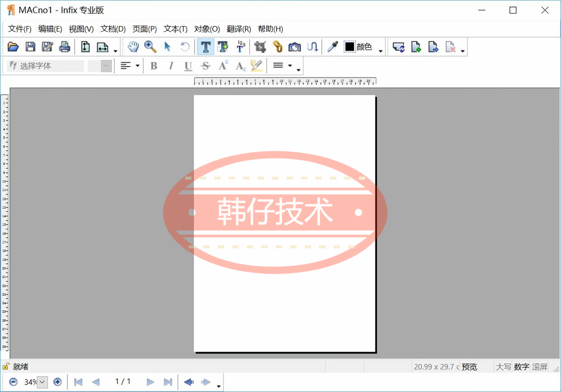The width and height of the screenshot is (561, 392).
Task: Insert a new page with the plus icon
Action: click(x=416, y=46)
